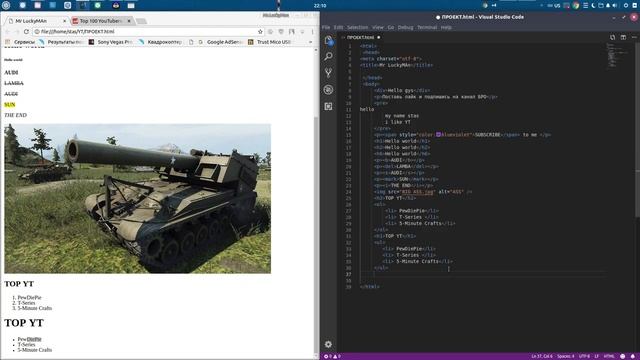
Task: Open notifications bell in the VS Code status bar
Action: tap(633, 356)
